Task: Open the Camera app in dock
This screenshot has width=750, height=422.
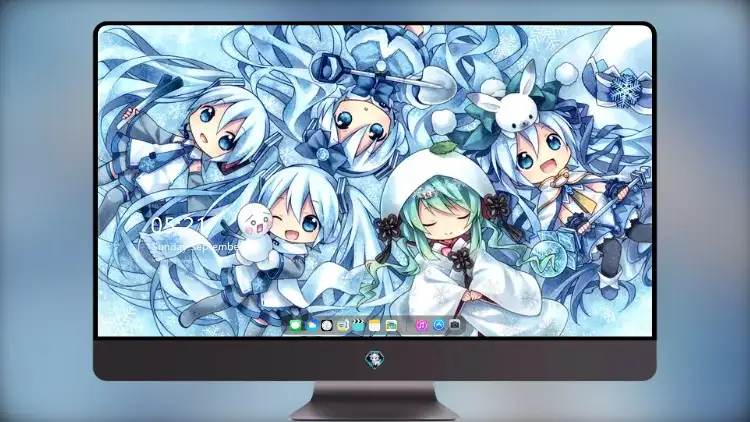Action: coord(455,325)
